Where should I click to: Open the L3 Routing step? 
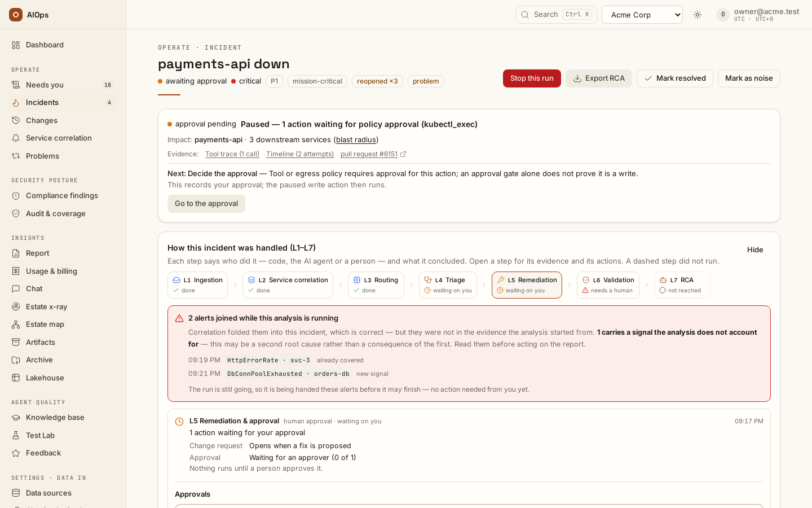[x=376, y=285]
